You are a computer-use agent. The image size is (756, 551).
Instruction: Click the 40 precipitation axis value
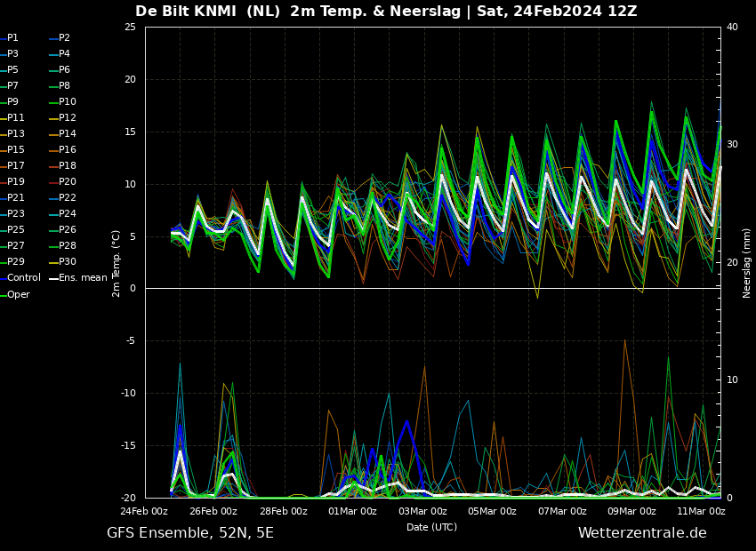pyautogui.click(x=732, y=27)
